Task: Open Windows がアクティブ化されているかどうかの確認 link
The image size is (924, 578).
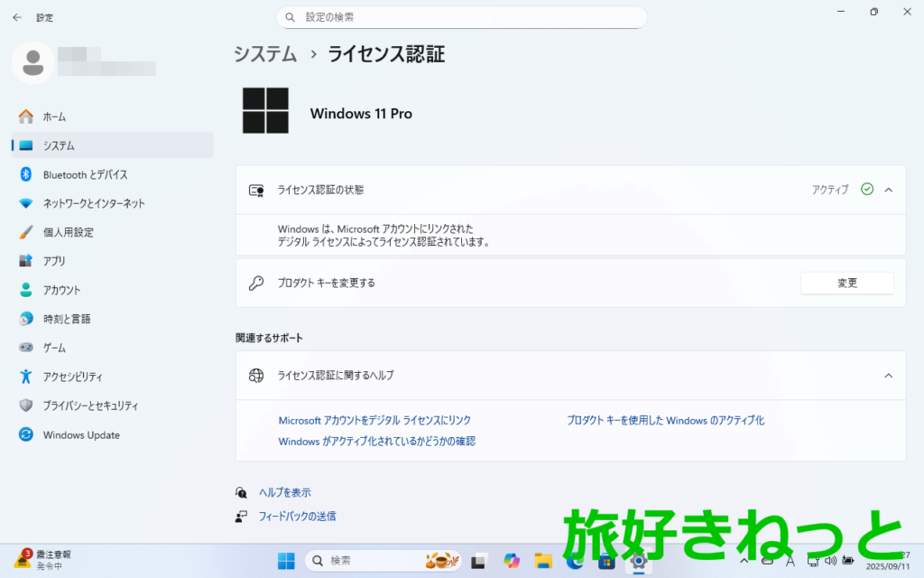Action: [x=376, y=441]
